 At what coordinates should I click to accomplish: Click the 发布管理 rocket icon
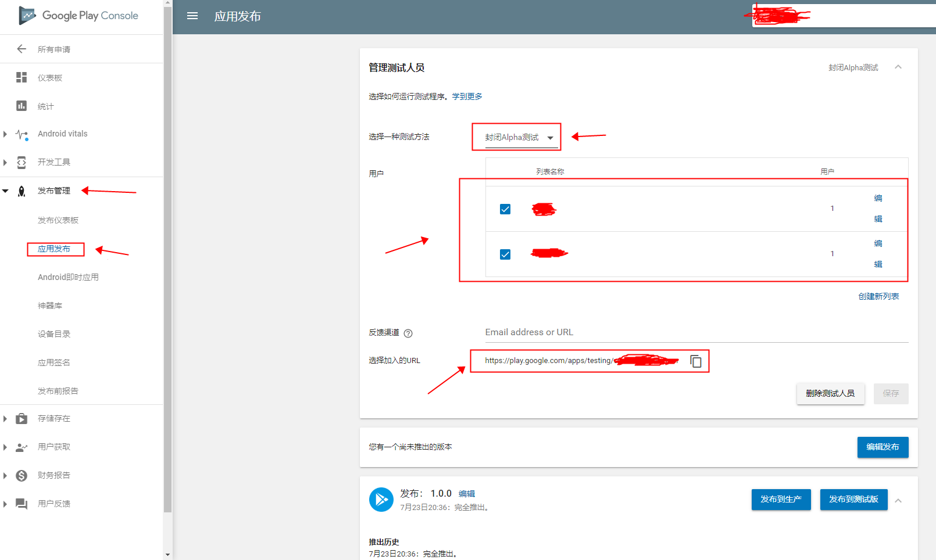22,191
